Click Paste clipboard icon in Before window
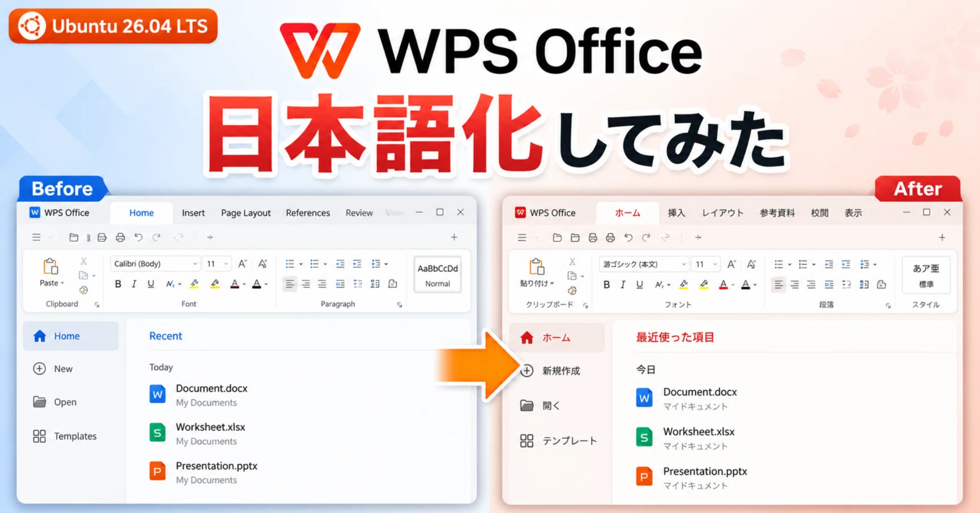 point(50,266)
